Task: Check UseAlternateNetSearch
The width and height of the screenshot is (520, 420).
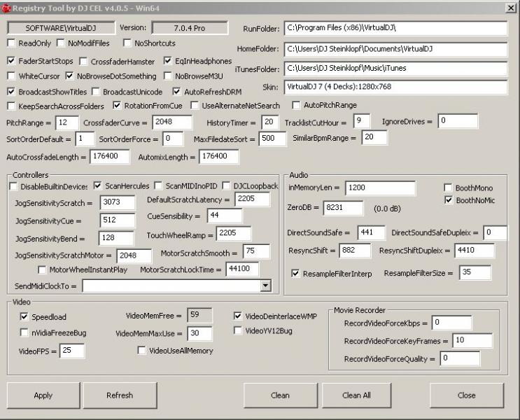Action: tap(195, 106)
